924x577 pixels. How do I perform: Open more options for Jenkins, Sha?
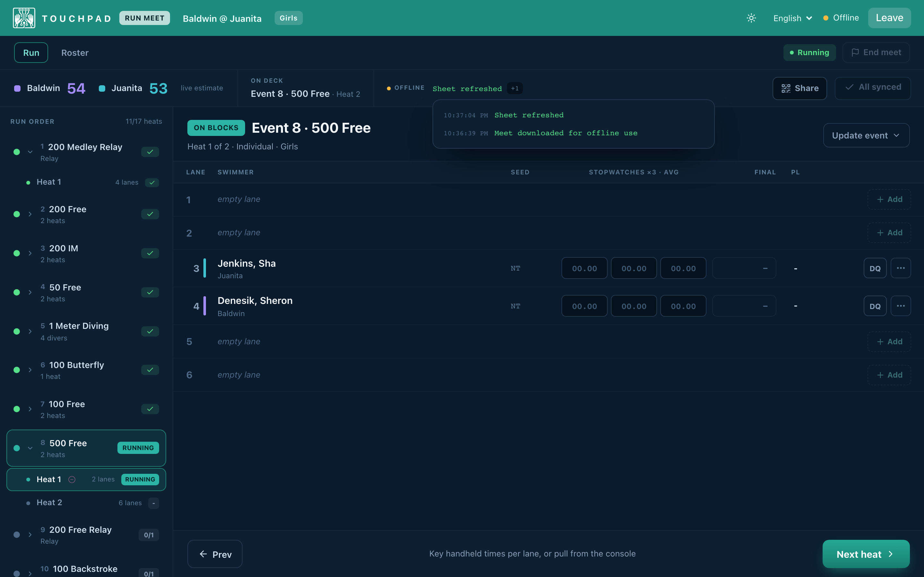pos(900,268)
